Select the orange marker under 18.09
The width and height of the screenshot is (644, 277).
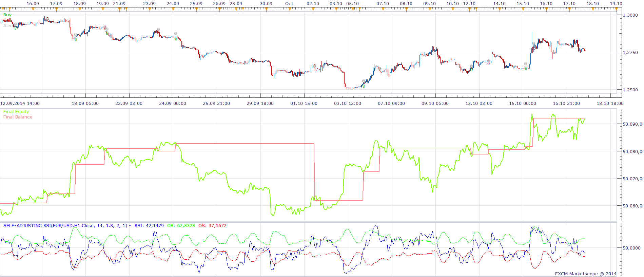coord(80,9)
